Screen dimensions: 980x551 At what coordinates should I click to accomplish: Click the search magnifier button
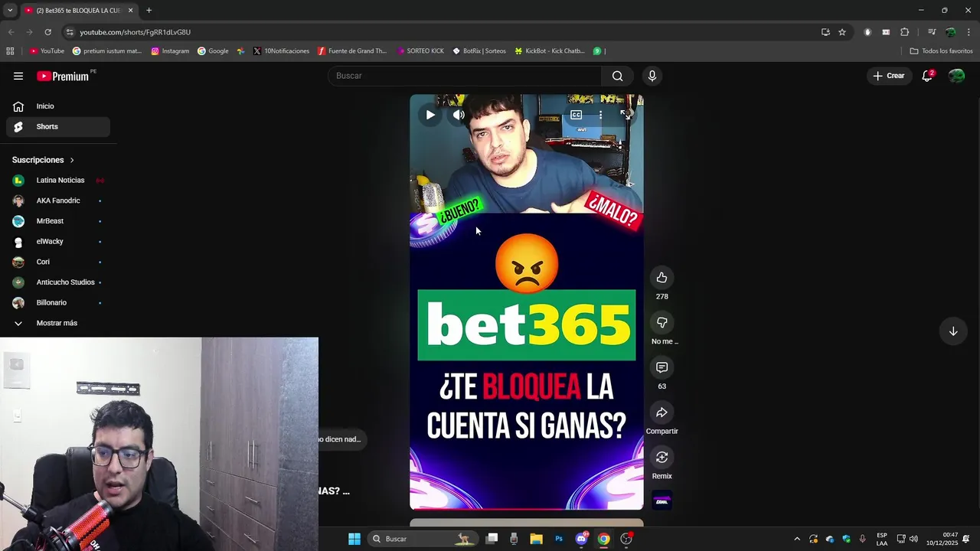pos(617,76)
